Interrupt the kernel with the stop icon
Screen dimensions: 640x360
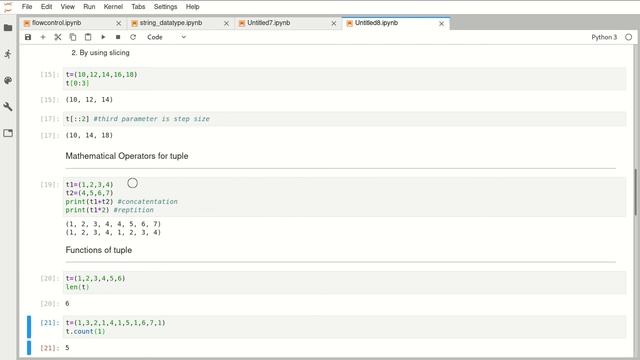(x=118, y=37)
